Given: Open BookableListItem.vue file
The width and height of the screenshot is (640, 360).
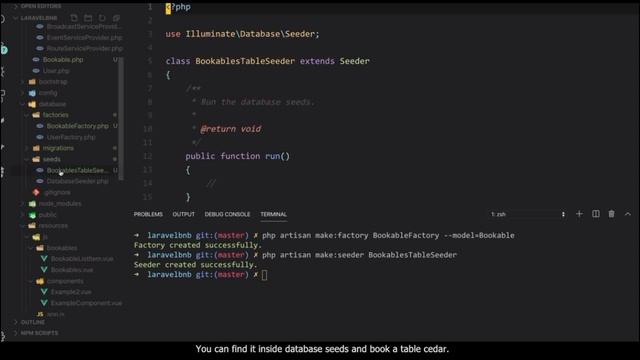Looking at the screenshot, I should tap(82, 259).
